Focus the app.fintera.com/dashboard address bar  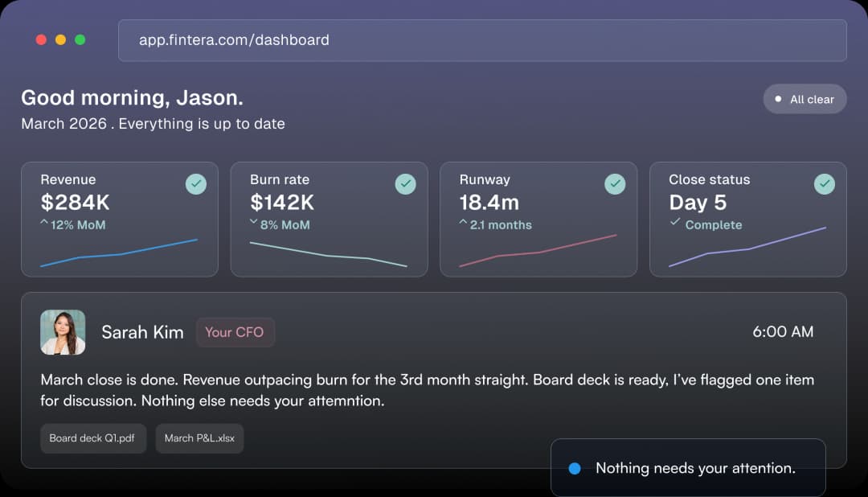click(x=482, y=40)
